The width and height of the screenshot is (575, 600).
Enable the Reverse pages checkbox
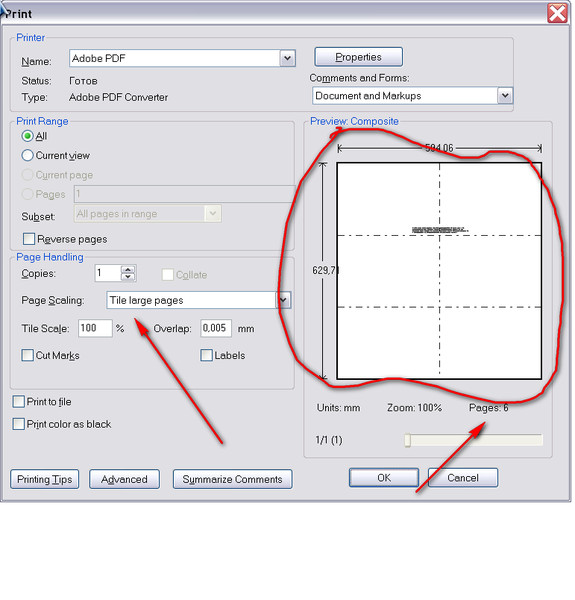29,239
